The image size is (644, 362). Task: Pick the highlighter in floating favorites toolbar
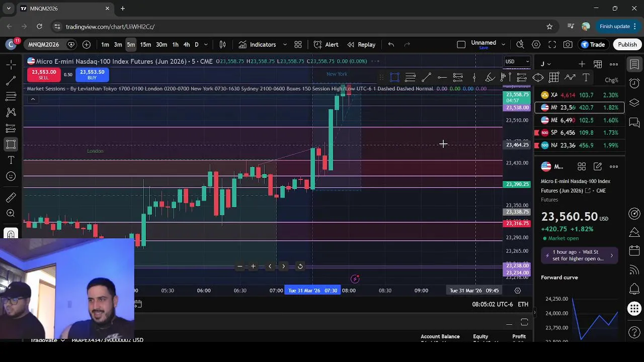(490, 77)
